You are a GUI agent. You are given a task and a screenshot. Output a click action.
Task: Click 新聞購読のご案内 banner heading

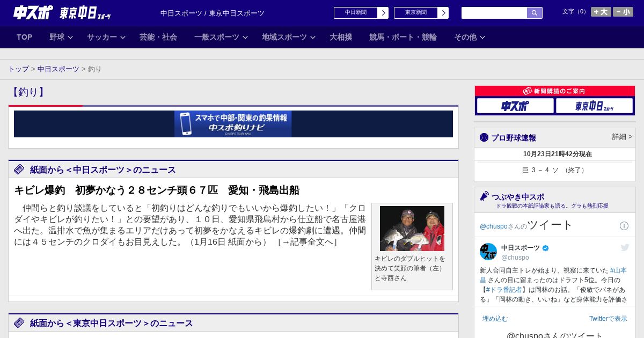pos(555,91)
